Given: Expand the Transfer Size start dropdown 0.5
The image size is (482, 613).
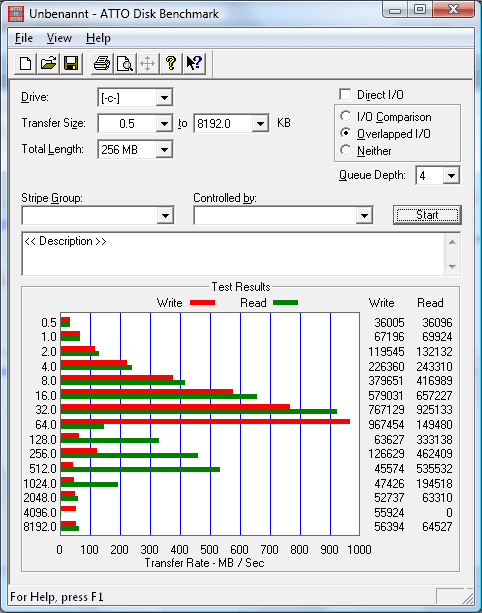Looking at the screenshot, I should 164,124.
